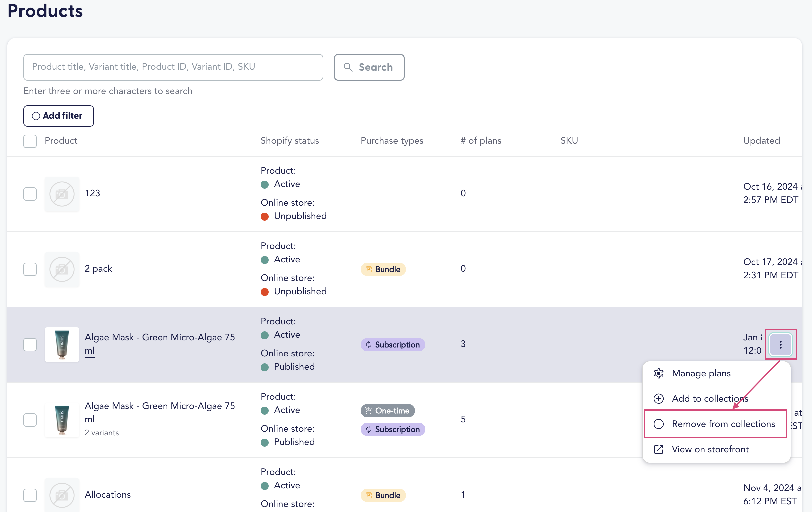The image size is (812, 512).
Task: Click the Allocations product name
Action: (108, 495)
